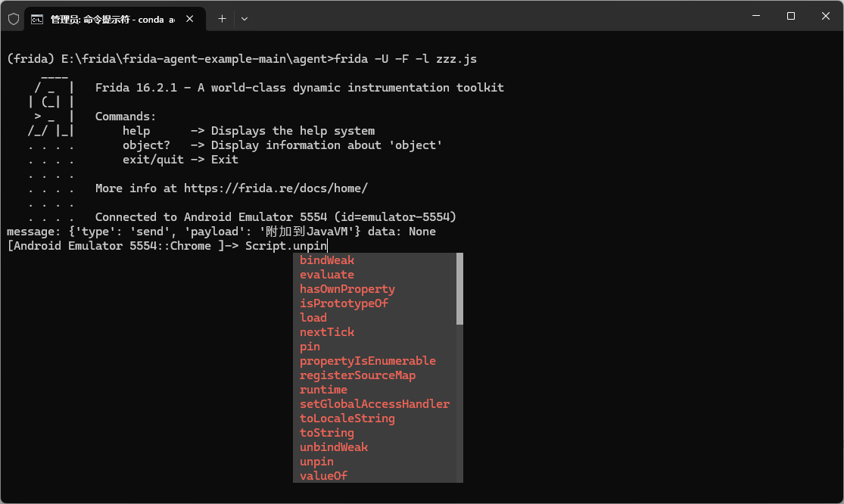The height and width of the screenshot is (504, 844).
Task: Maximize the terminal window
Action: click(x=791, y=16)
